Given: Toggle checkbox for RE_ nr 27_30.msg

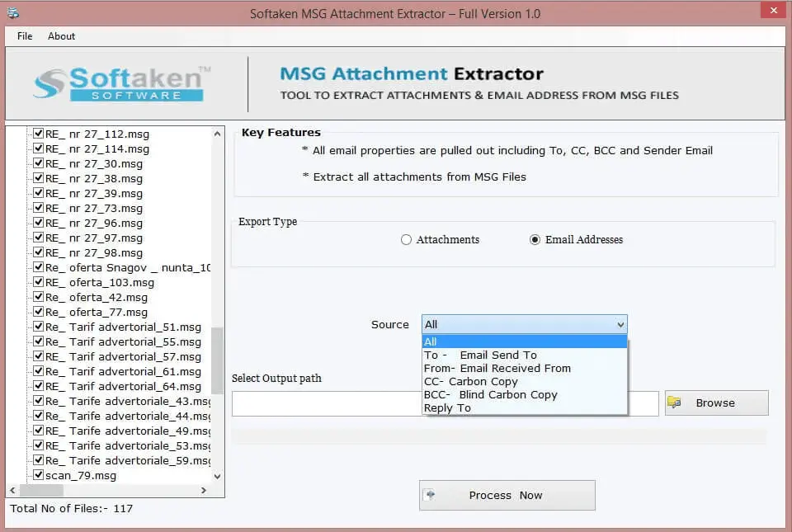Looking at the screenshot, I should pos(39,163).
